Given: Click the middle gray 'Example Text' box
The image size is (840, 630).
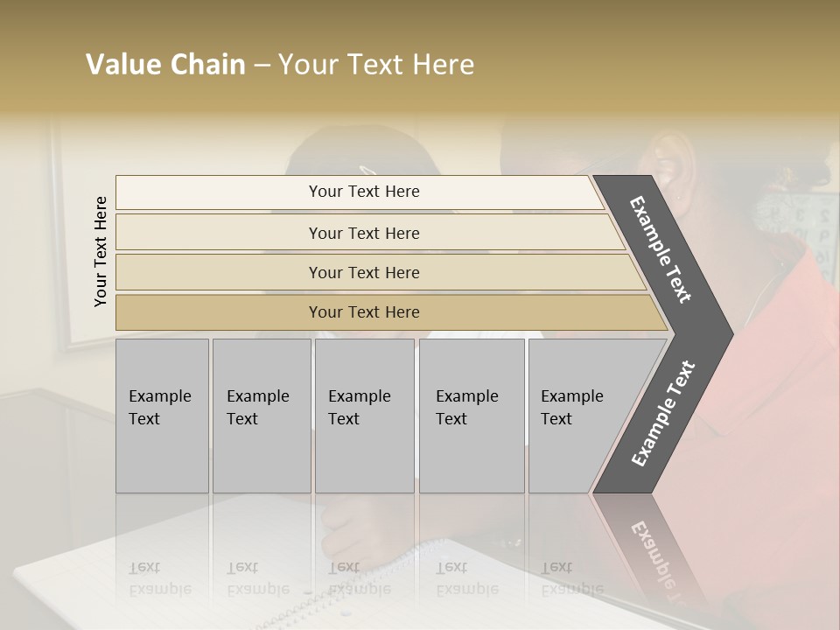Looking at the screenshot, I should point(364,416).
